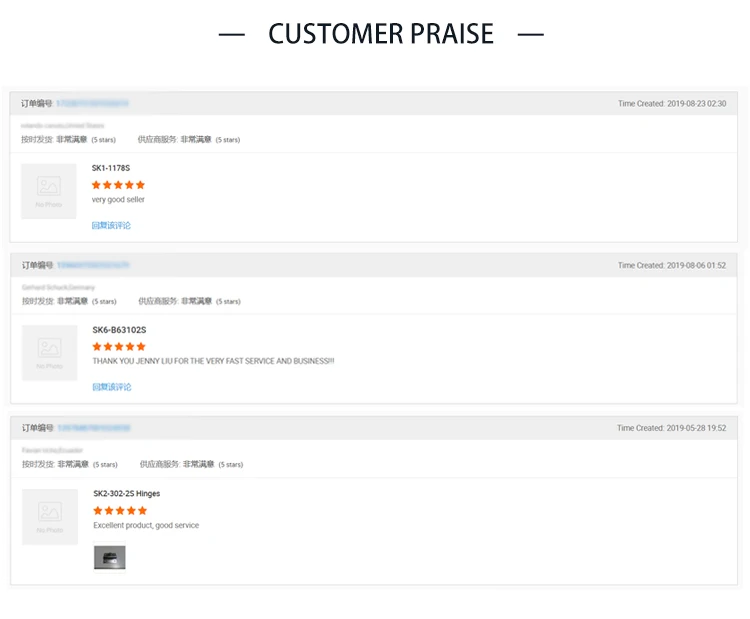
Task: Select the five-star rating under SK6-B63102S
Action: (x=119, y=346)
